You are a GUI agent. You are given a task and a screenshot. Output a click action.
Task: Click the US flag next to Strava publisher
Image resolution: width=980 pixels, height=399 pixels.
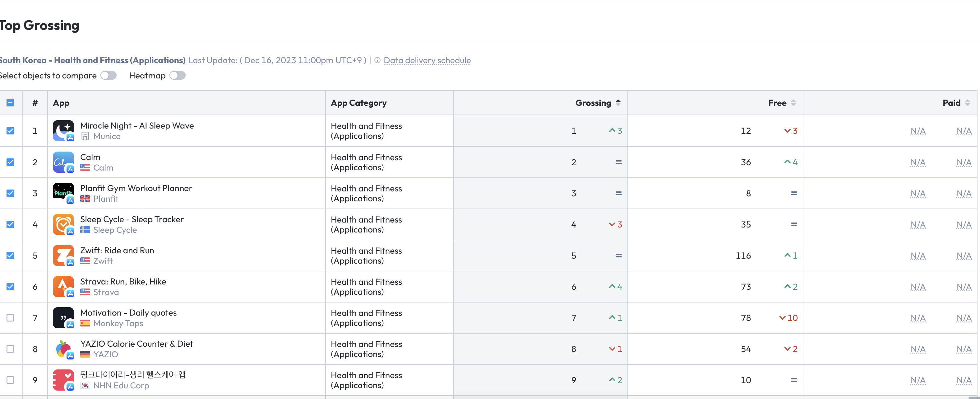[85, 292]
